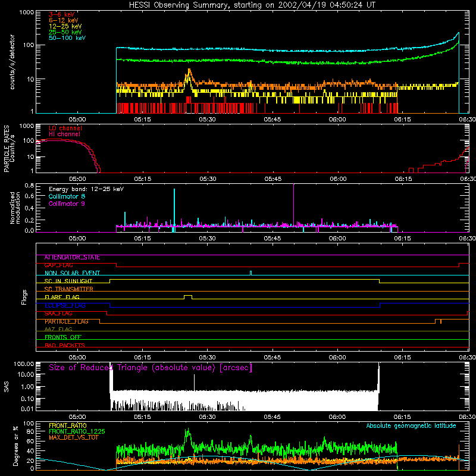Select the FLARE_FLAG label
This screenshot has width=476, height=476.
(62, 297)
